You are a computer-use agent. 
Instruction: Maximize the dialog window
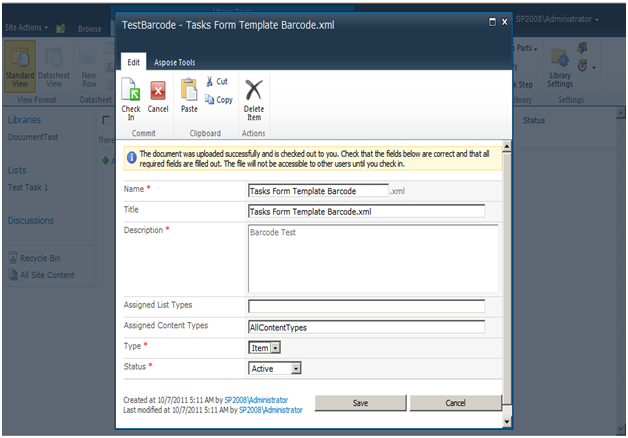[x=492, y=22]
